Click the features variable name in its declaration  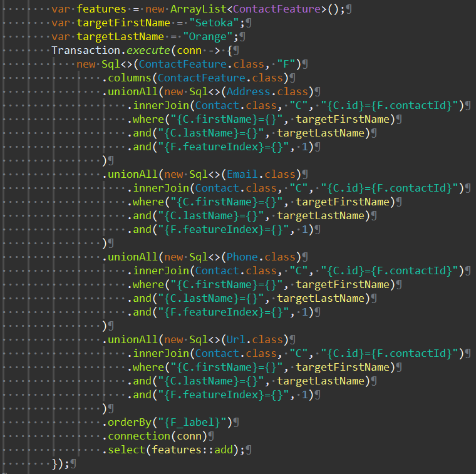tap(101, 9)
